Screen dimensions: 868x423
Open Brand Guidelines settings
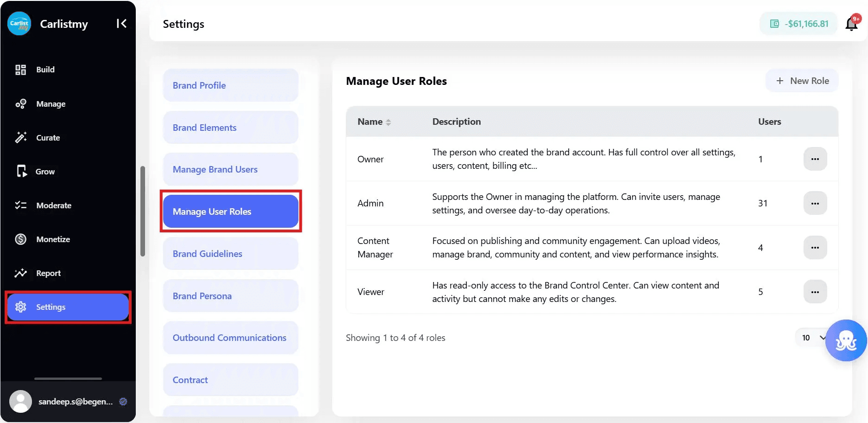tap(231, 254)
